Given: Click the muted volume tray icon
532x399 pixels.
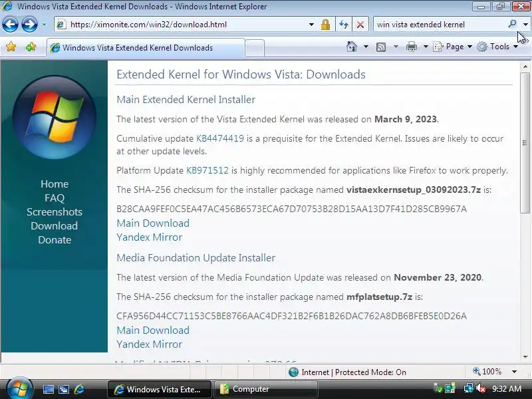Looking at the screenshot, I should pyautogui.click(x=480, y=388).
